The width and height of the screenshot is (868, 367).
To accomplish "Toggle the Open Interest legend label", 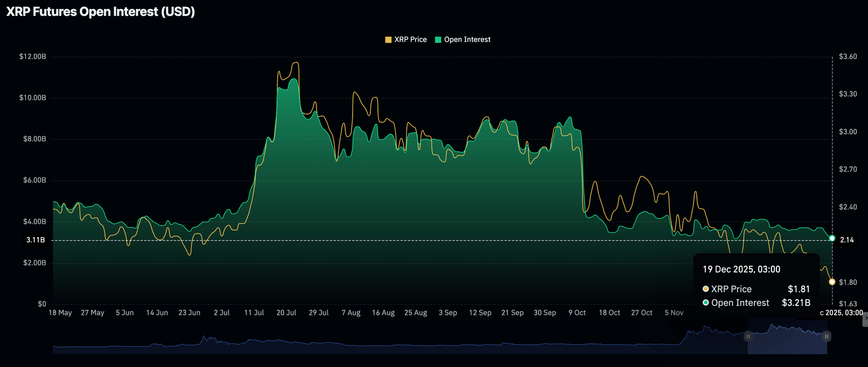I will point(467,40).
